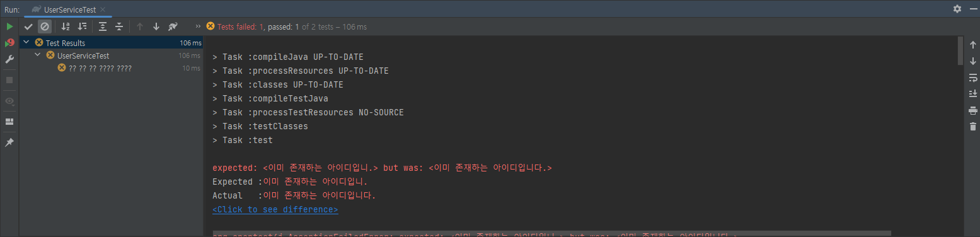Toggle scroll to end of console

(972, 94)
